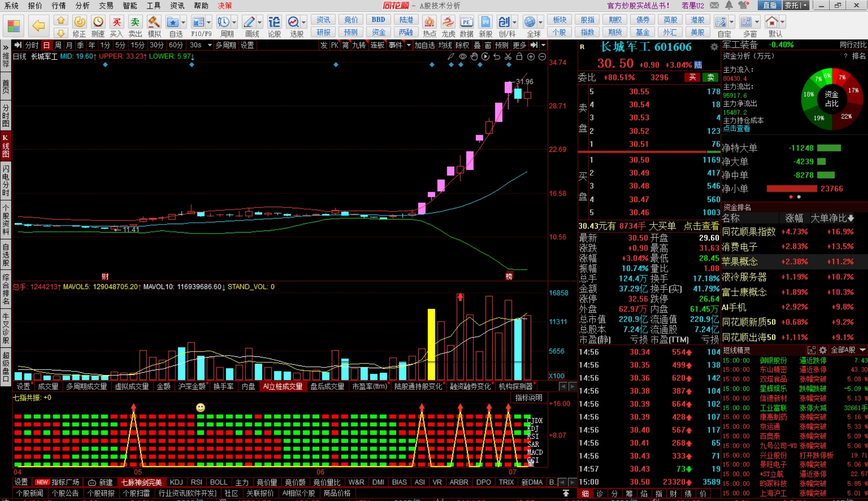Click the 指标说明 button
Image resolution: width=868 pixels, height=501 pixels.
coord(528,398)
